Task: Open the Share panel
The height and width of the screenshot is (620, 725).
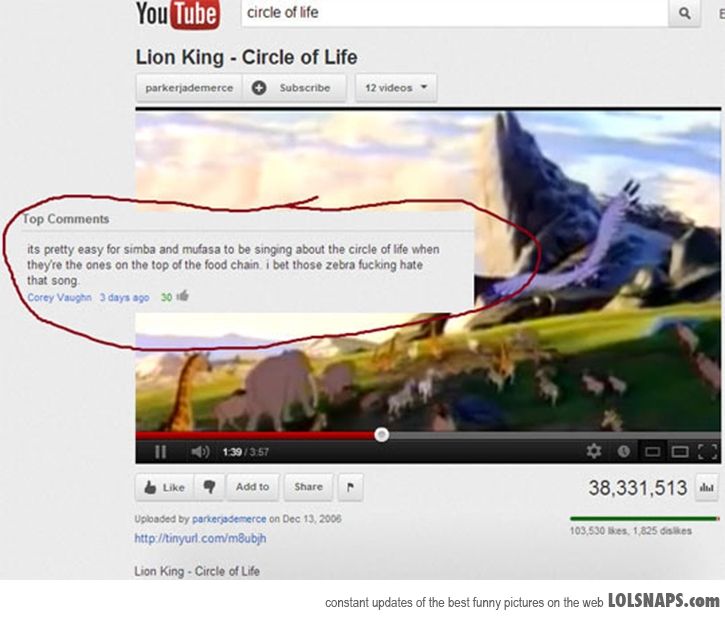Action: (308, 487)
